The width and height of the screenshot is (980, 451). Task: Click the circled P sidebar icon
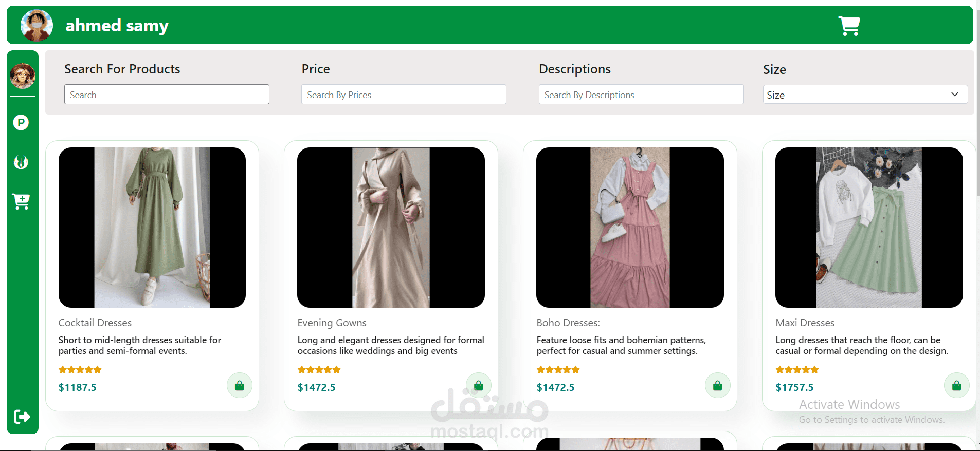point(21,122)
